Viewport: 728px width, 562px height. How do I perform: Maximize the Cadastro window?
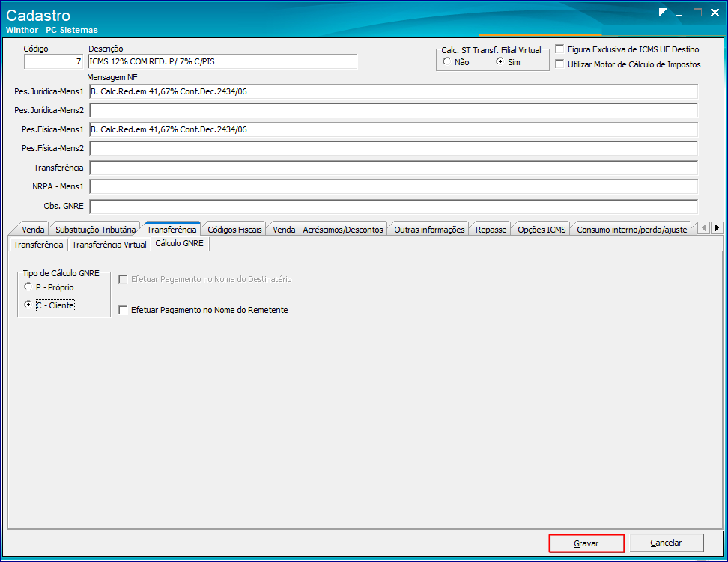point(697,13)
